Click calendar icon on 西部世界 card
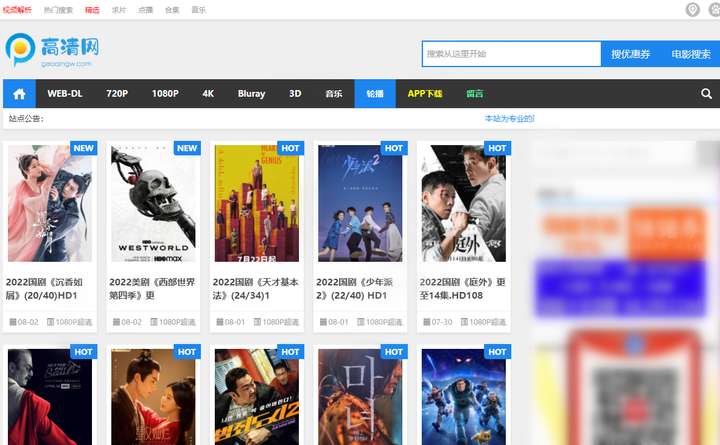The image size is (720, 445). tap(117, 322)
